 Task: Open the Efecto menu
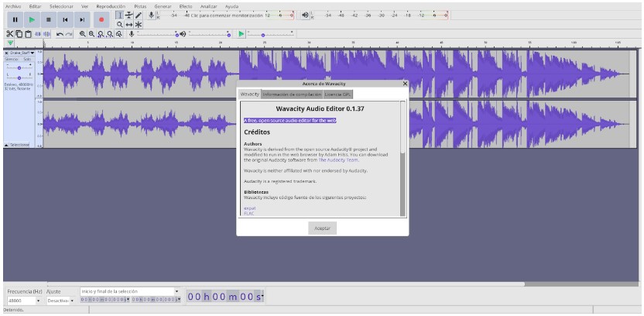[x=186, y=5]
